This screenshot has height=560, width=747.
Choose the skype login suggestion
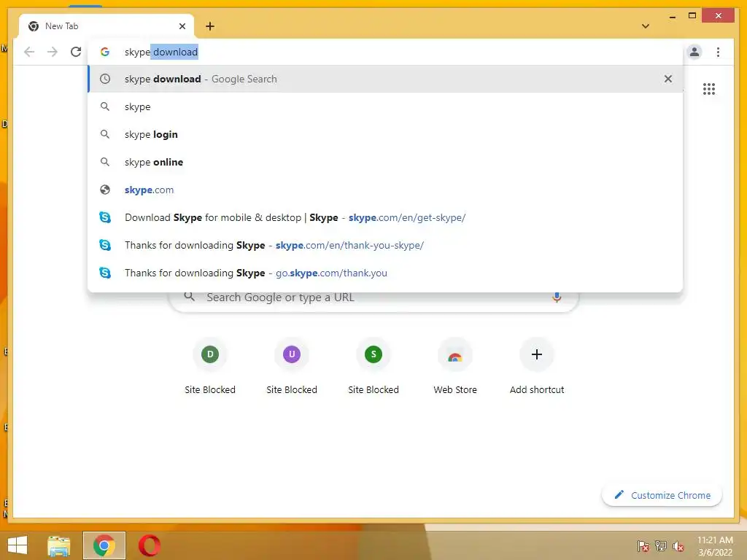[385, 134]
